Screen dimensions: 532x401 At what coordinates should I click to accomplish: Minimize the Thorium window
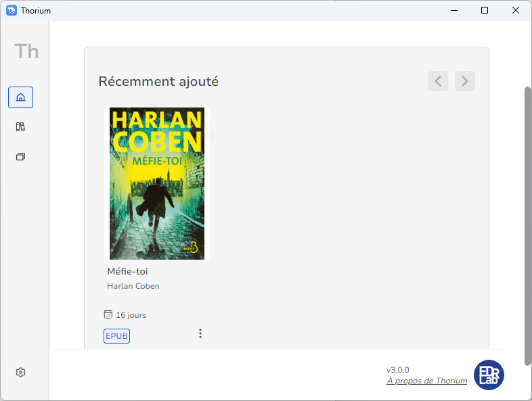pos(453,10)
